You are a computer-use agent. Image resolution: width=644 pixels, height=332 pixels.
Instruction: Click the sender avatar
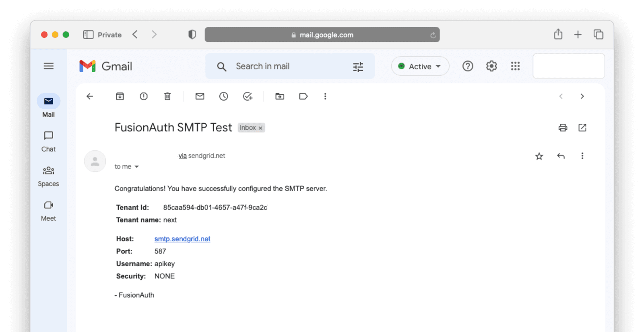[95, 161]
